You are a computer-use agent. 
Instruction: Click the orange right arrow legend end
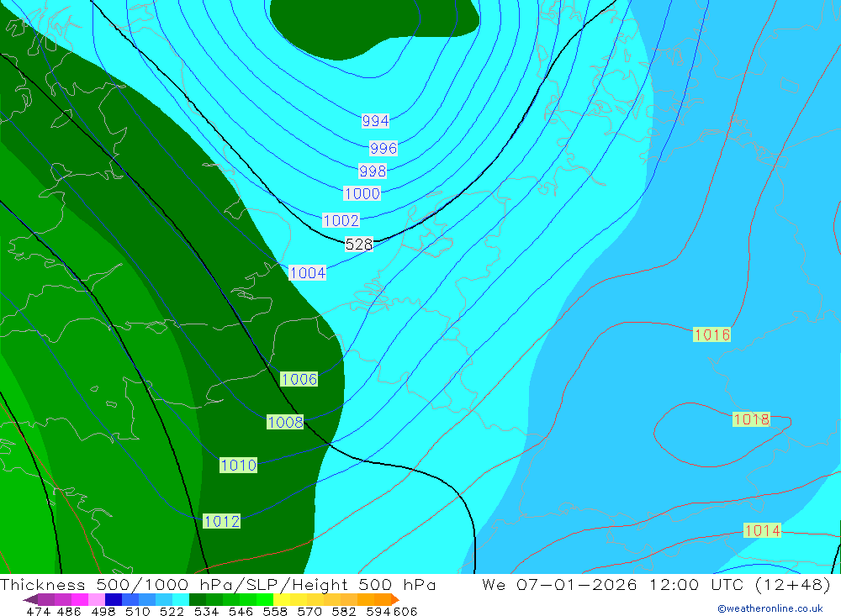point(394,599)
